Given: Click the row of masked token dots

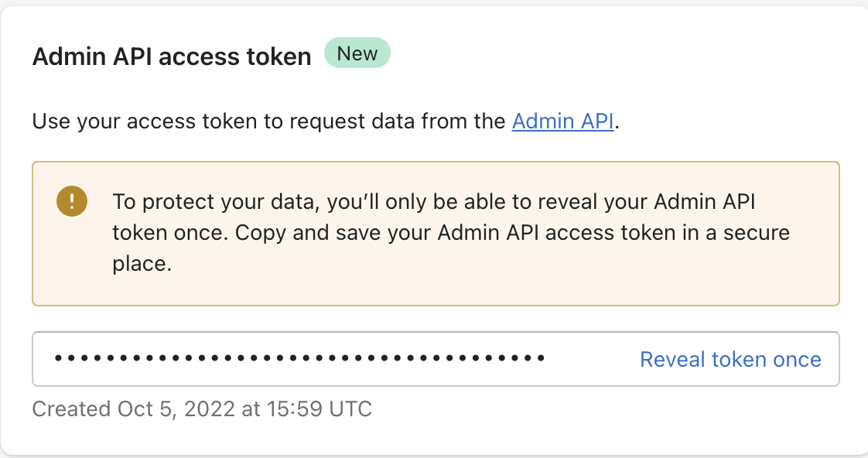Looking at the screenshot, I should click(299, 359).
